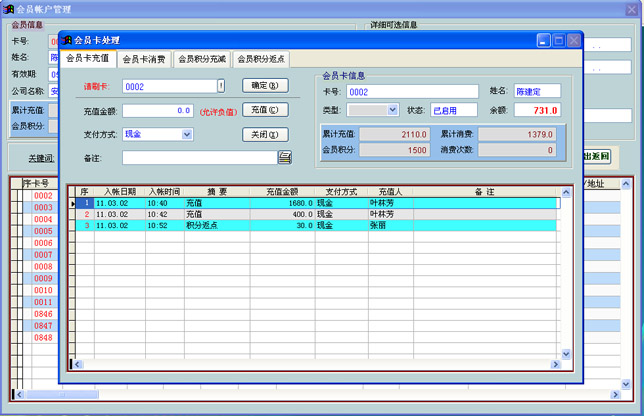Screen dimensions: 644x416
Task: Click the 关闭(E) close button
Action: [x=264, y=134]
